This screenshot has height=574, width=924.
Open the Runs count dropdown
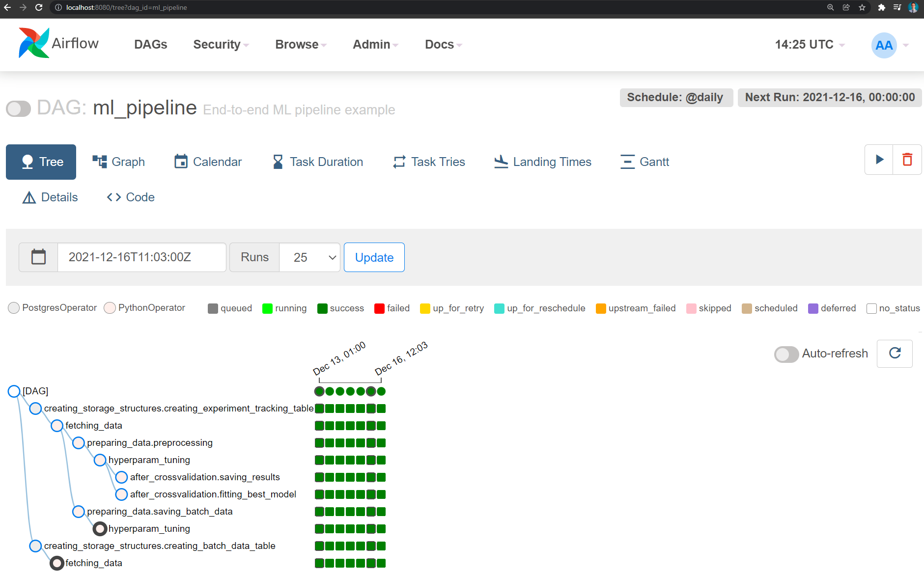click(309, 257)
